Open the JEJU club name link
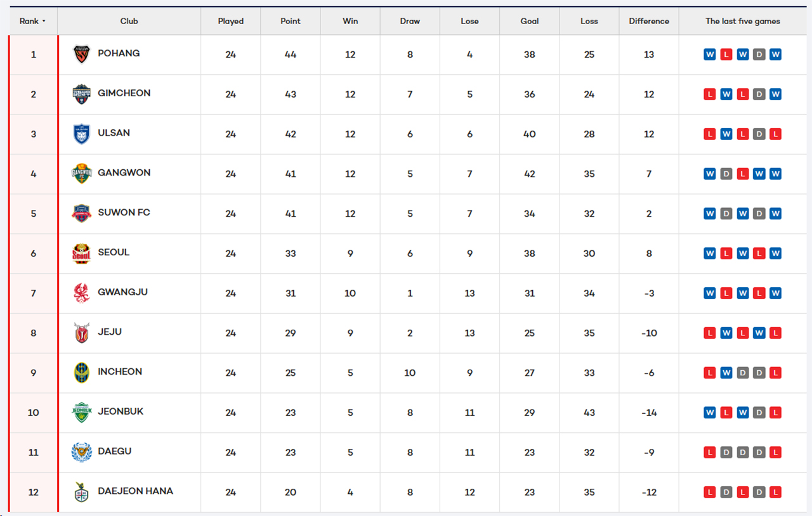The image size is (812, 516). point(110,332)
